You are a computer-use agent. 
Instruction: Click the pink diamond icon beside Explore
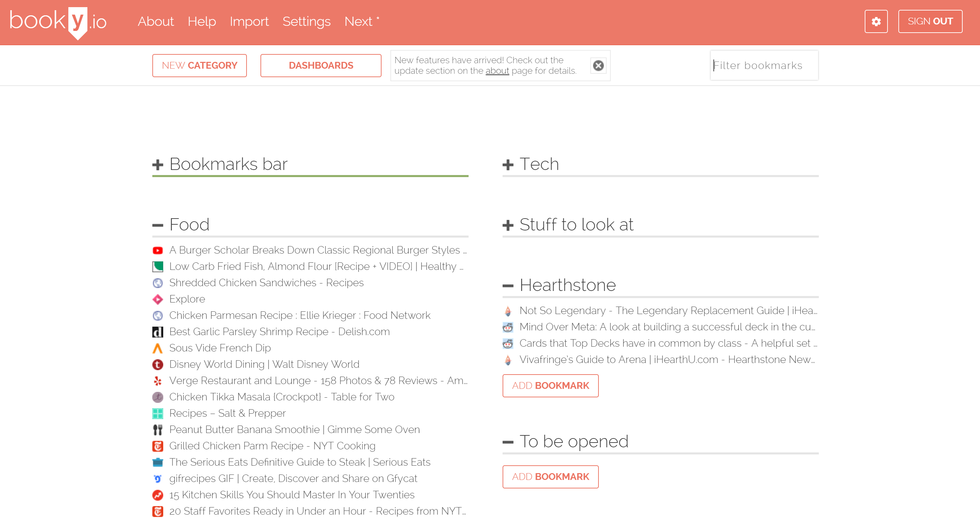tap(157, 299)
